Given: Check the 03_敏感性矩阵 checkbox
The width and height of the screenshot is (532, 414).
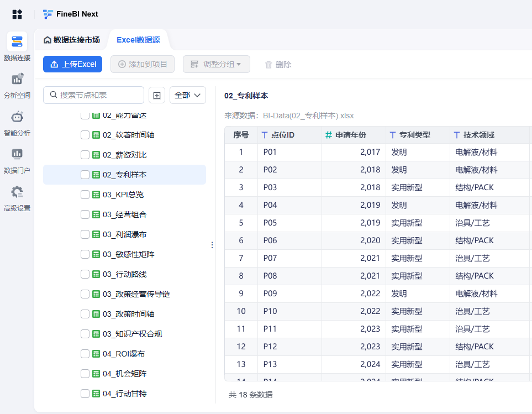Looking at the screenshot, I should pos(85,254).
